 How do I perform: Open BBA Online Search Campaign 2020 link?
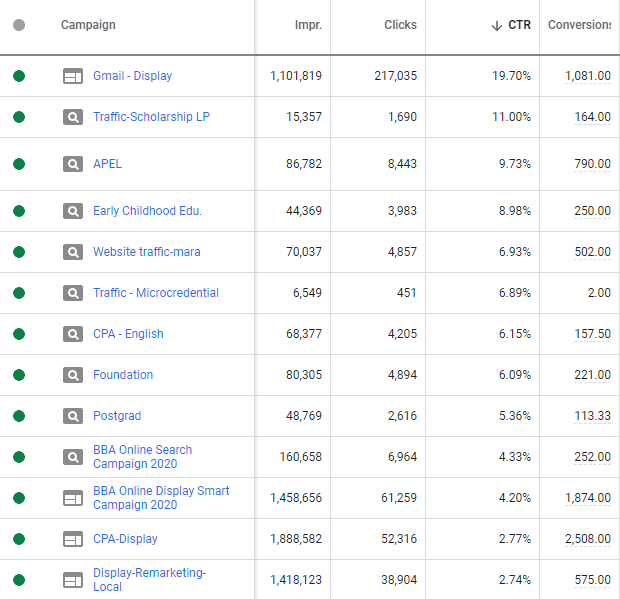[x=142, y=457]
